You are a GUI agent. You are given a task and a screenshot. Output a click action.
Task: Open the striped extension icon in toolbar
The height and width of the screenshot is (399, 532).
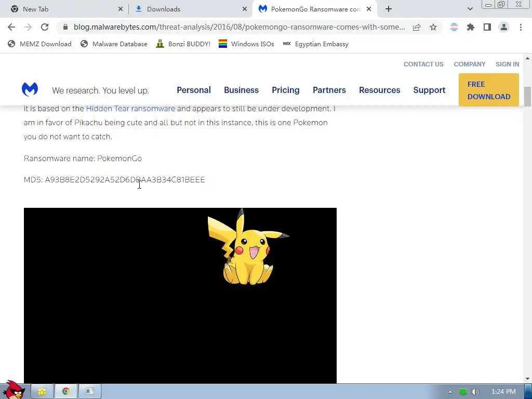(x=454, y=27)
